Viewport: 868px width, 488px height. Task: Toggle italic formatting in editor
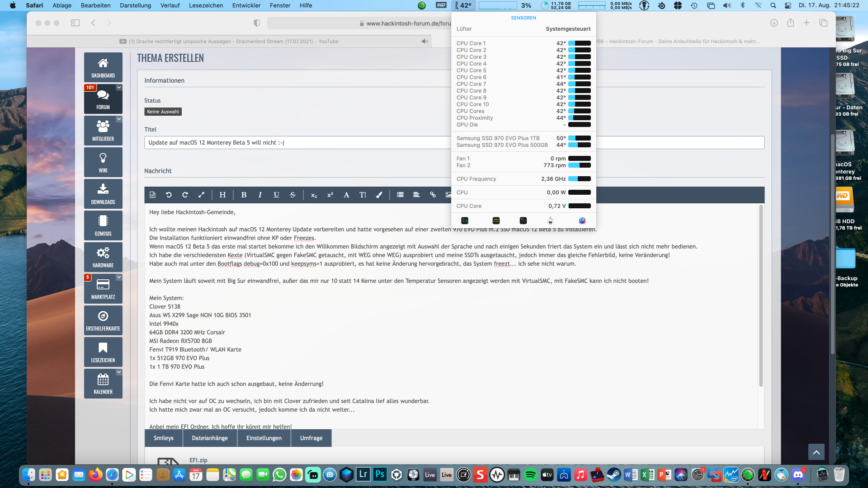pos(260,195)
